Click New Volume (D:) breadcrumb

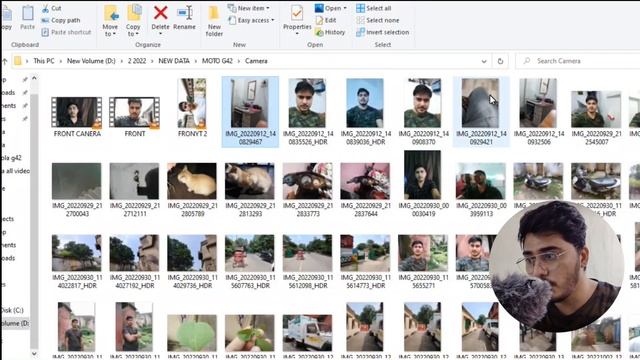pyautogui.click(x=91, y=61)
